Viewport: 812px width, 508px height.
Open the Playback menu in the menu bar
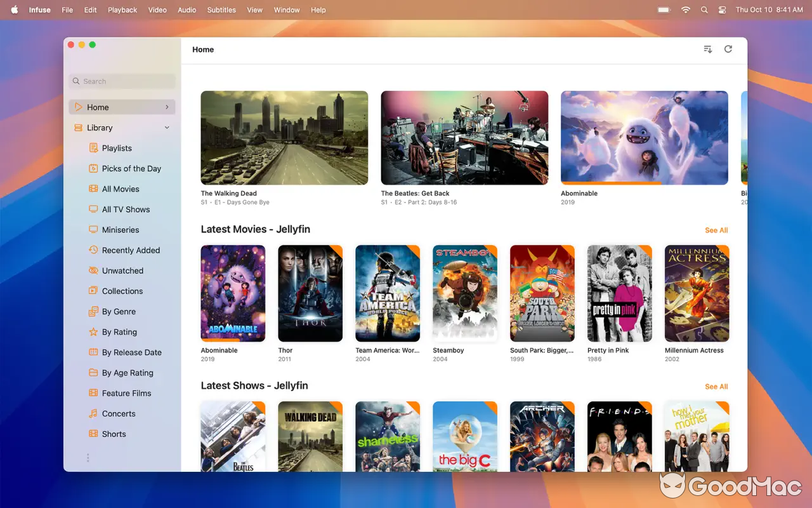tap(122, 10)
